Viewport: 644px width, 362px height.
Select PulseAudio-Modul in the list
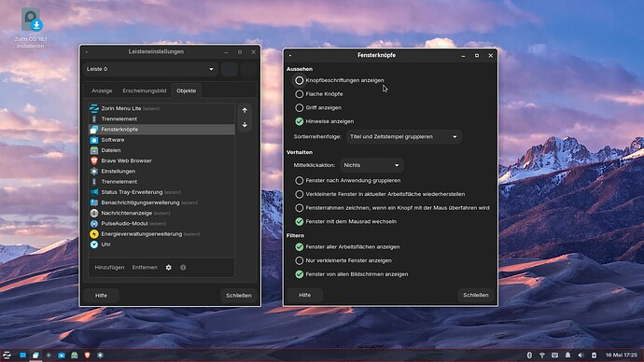pyautogui.click(x=161, y=223)
